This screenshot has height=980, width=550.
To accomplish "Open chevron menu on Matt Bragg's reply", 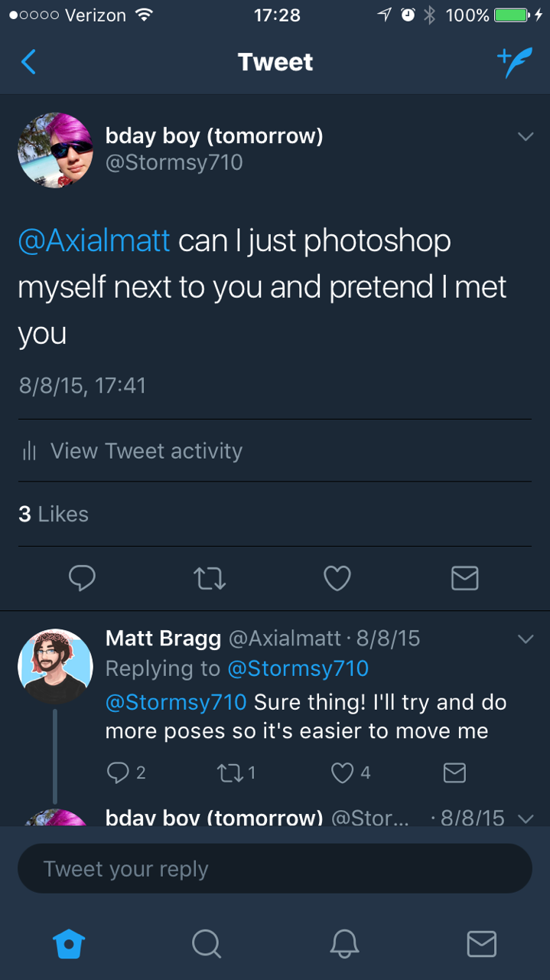I will pyautogui.click(x=525, y=639).
